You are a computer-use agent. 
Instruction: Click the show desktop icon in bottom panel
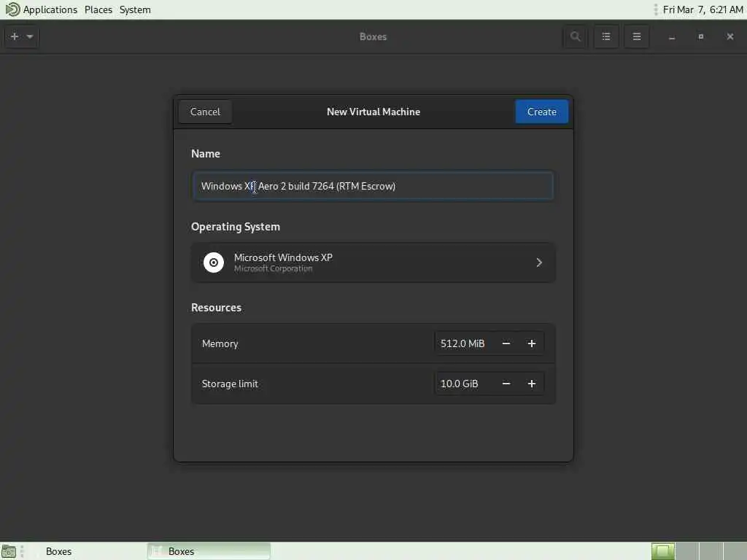(9, 551)
